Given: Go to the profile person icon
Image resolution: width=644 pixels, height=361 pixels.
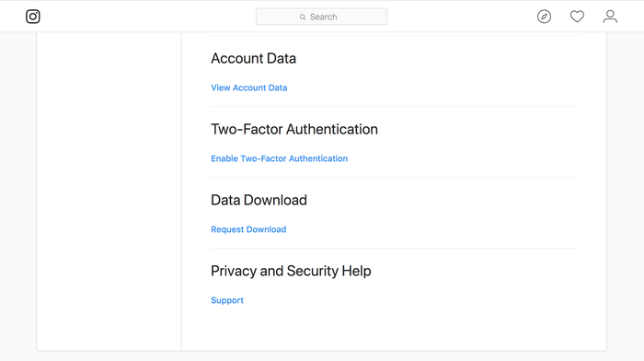Looking at the screenshot, I should pos(610,17).
